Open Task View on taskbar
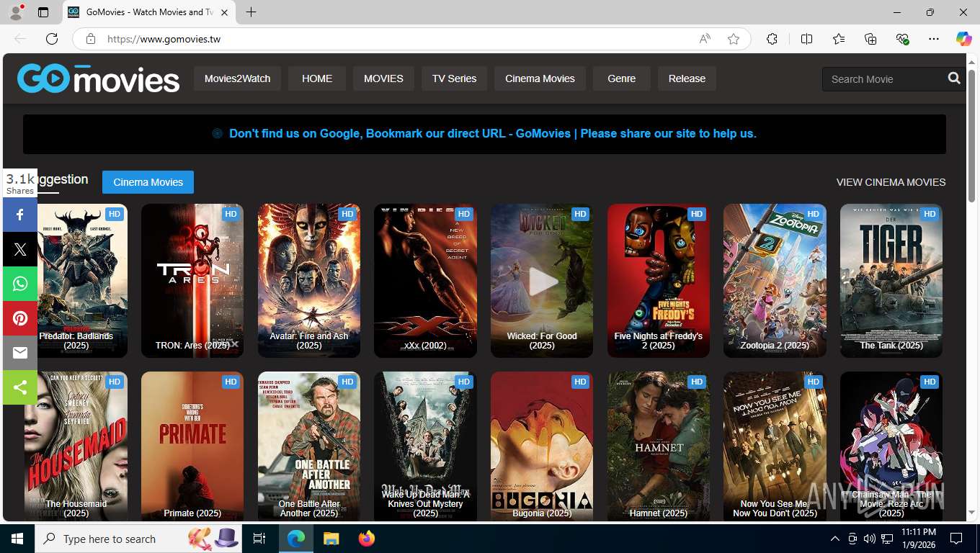The width and height of the screenshot is (980, 553). click(259, 539)
